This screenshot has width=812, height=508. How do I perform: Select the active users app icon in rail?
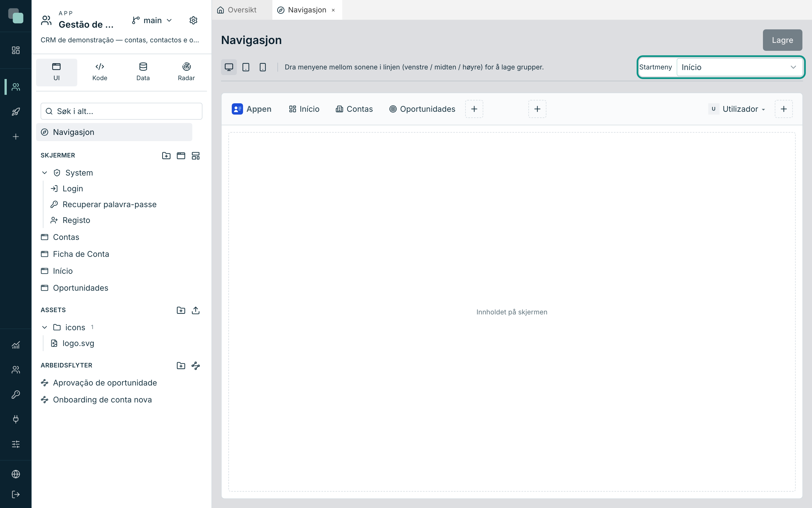[x=16, y=87]
